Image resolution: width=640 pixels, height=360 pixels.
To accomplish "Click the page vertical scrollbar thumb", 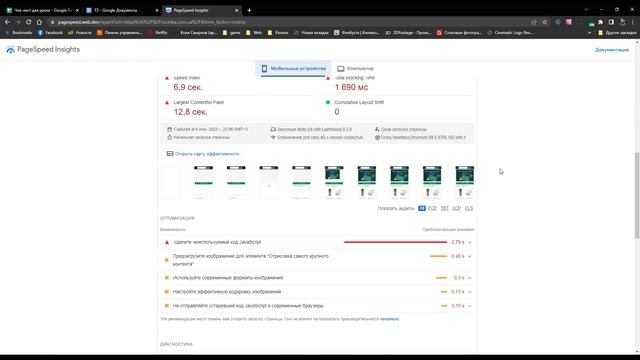I will 637,195.
